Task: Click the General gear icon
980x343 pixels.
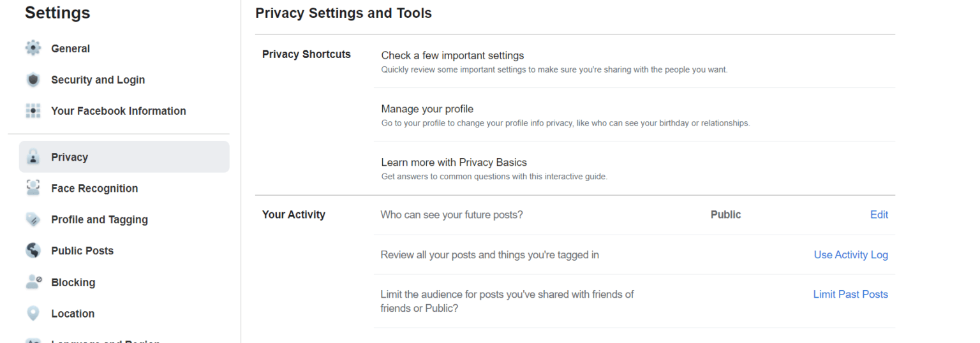Action: (x=33, y=48)
